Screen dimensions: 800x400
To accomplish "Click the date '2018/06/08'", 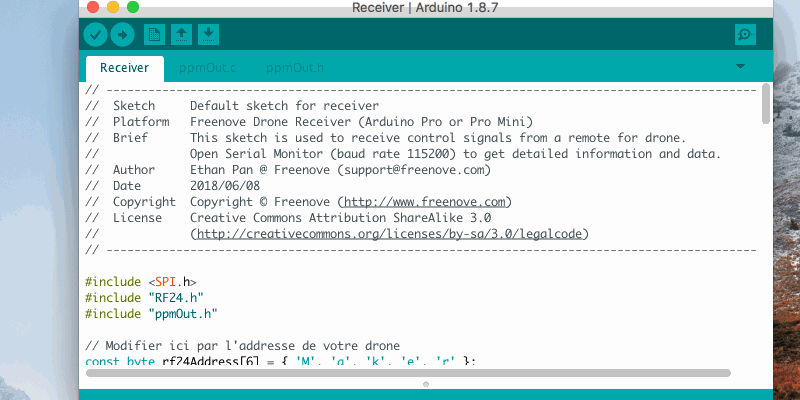I will point(225,186).
